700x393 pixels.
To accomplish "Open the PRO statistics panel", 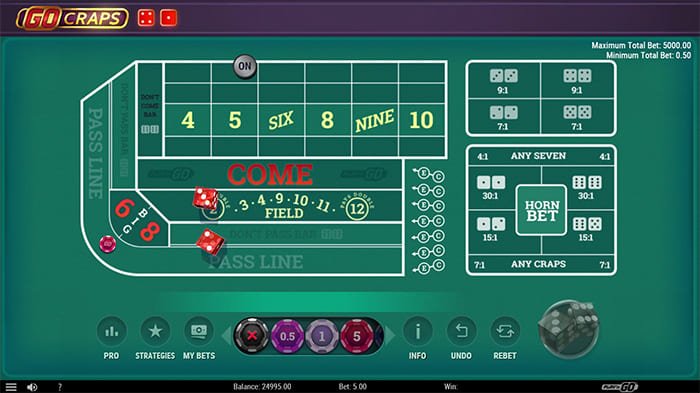I will (x=111, y=331).
